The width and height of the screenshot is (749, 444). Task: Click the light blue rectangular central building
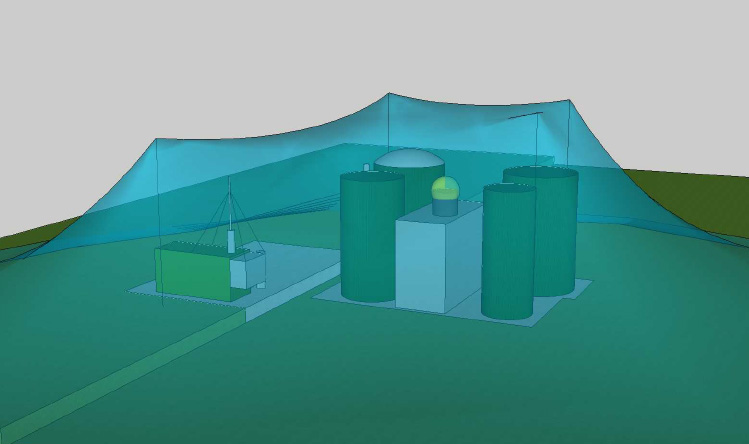(x=438, y=257)
